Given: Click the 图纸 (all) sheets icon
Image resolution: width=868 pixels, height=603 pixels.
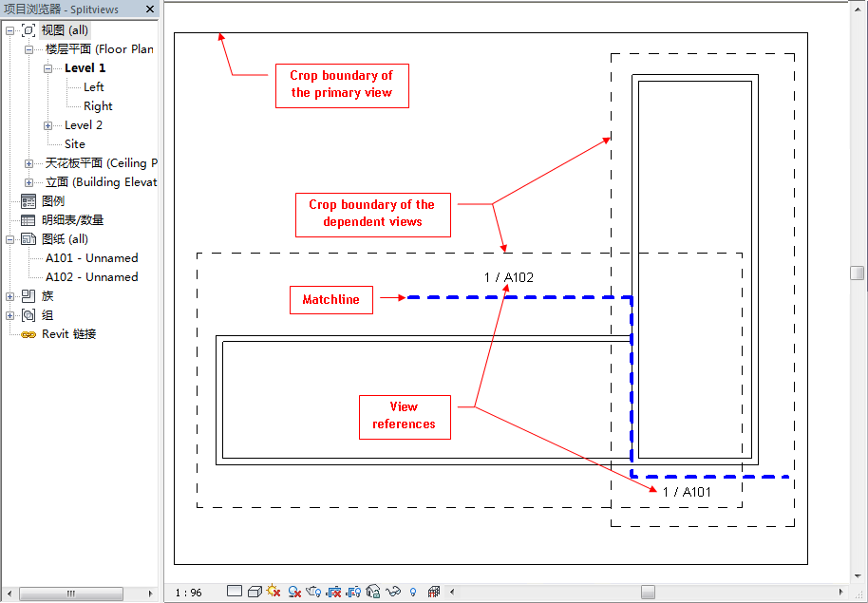Looking at the screenshot, I should point(28,239).
